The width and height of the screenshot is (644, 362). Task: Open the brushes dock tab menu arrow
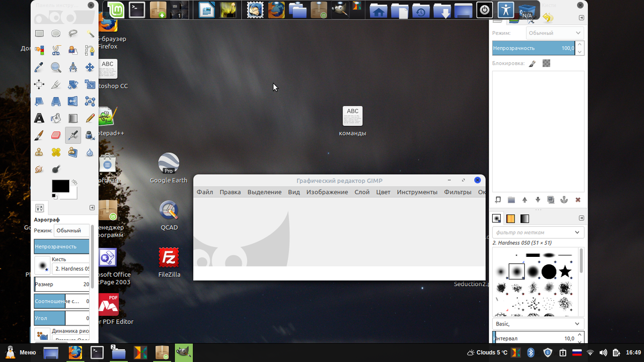coord(581,218)
